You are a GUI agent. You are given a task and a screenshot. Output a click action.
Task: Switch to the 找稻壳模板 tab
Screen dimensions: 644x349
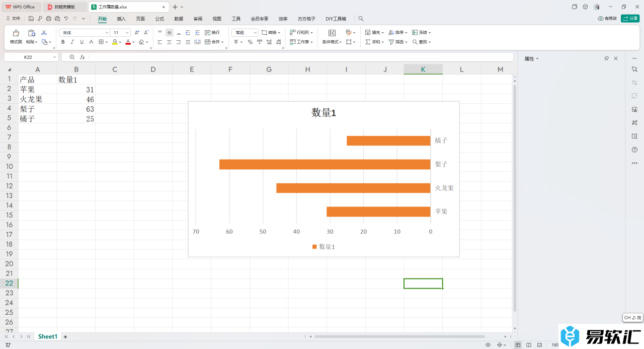[64, 7]
